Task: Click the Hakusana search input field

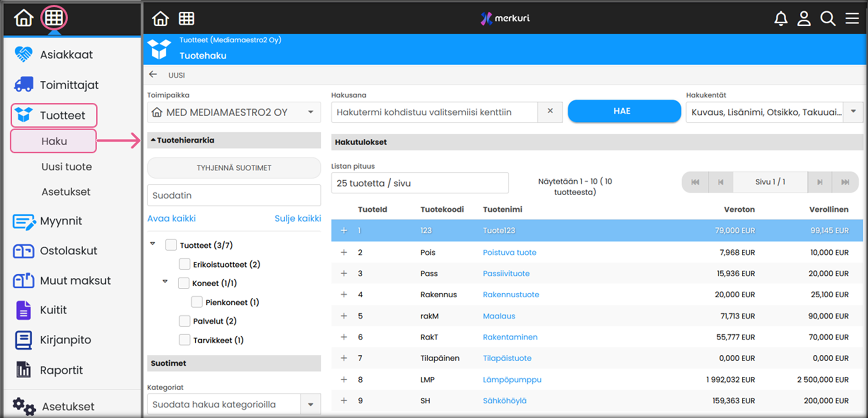Action: pyautogui.click(x=434, y=112)
